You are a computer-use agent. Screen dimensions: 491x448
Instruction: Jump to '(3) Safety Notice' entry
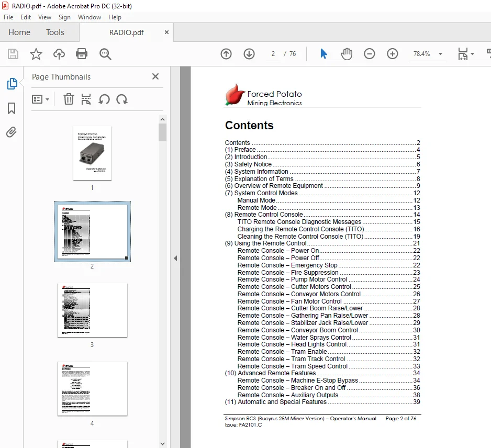[322, 164]
